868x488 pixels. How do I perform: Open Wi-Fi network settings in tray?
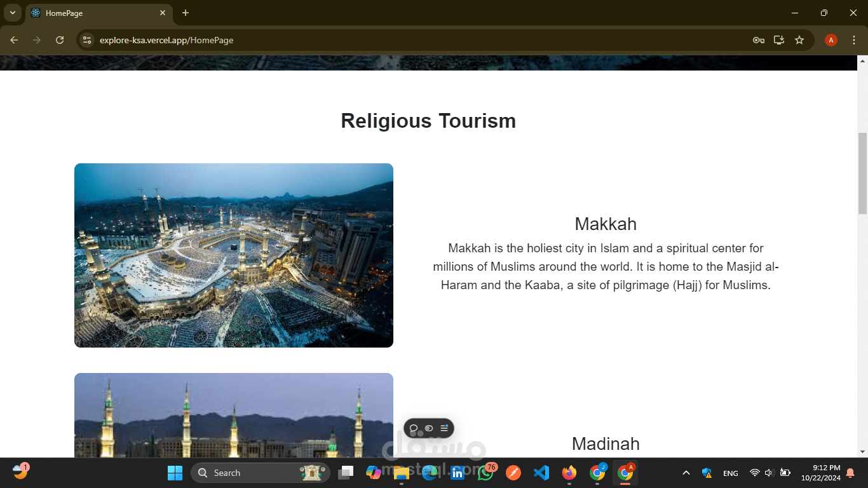click(754, 473)
